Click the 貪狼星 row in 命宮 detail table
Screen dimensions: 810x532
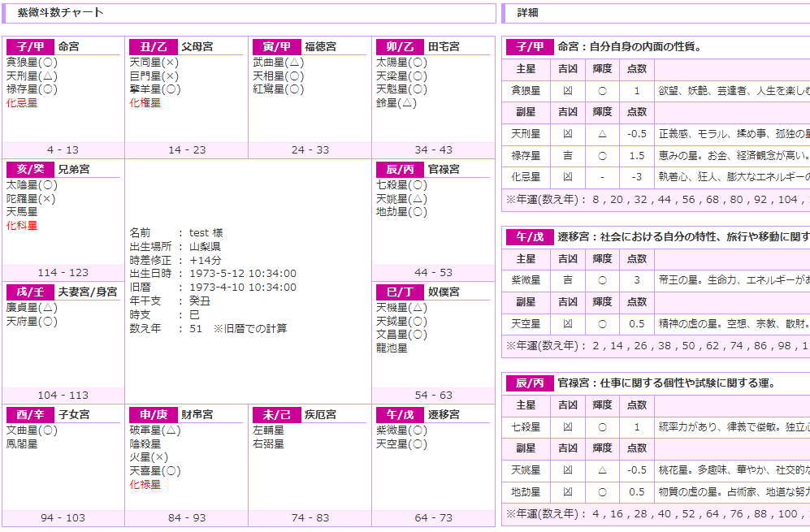coord(656,91)
